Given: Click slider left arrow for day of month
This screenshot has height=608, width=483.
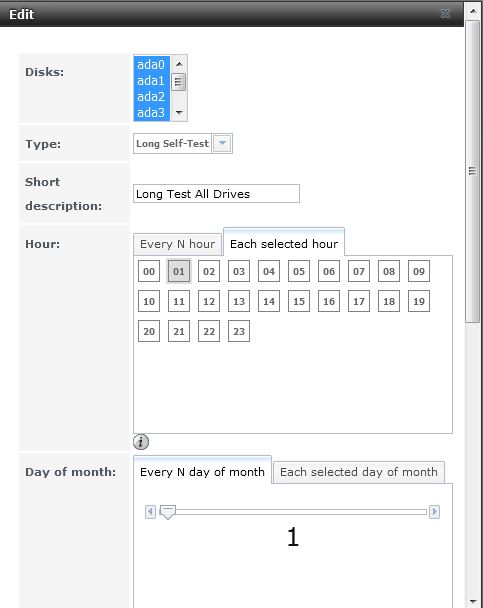Looking at the screenshot, I should click(150, 512).
